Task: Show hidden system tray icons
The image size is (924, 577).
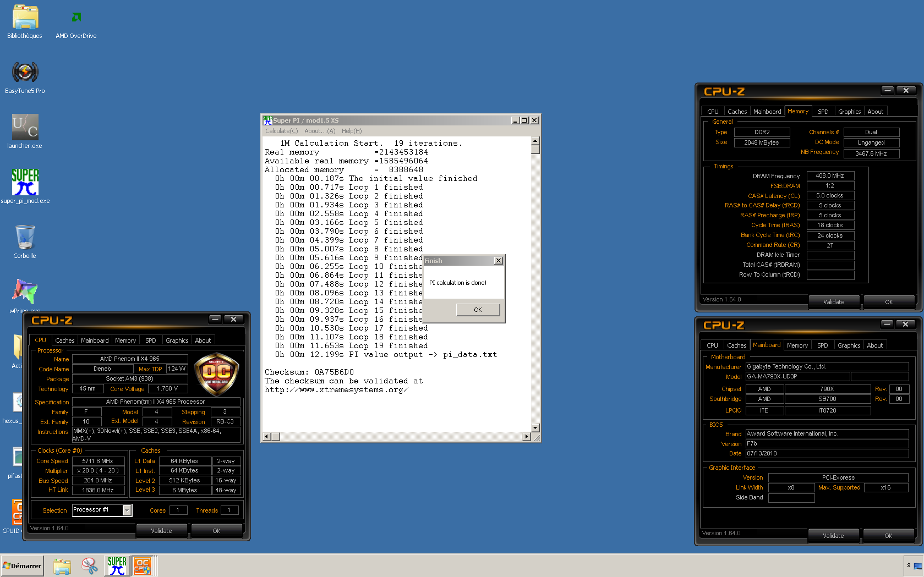Action: pyautogui.click(x=909, y=565)
